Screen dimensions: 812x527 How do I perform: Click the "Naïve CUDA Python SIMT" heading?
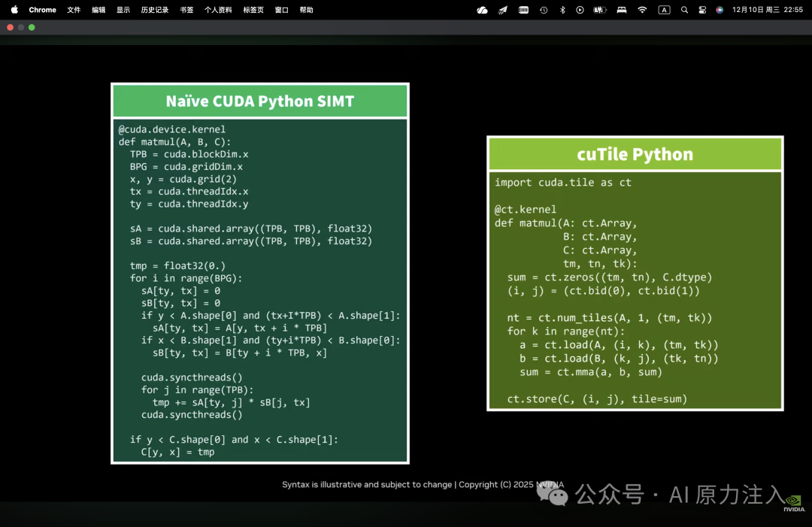[260, 101]
